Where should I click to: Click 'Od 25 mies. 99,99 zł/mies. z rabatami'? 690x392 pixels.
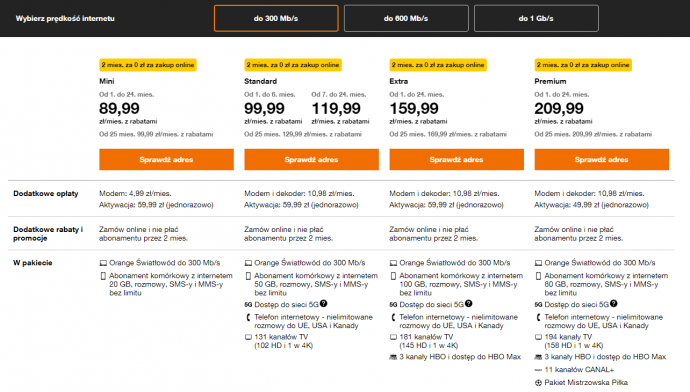coord(156,134)
